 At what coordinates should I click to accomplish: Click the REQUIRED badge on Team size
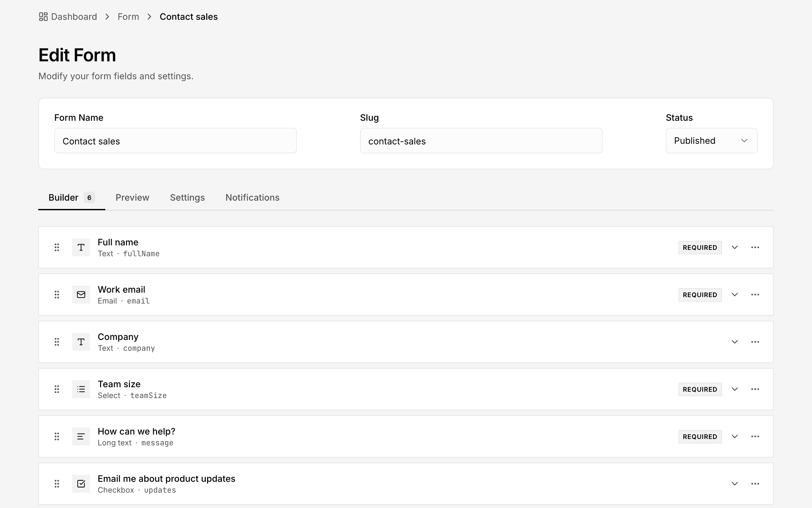tap(700, 389)
